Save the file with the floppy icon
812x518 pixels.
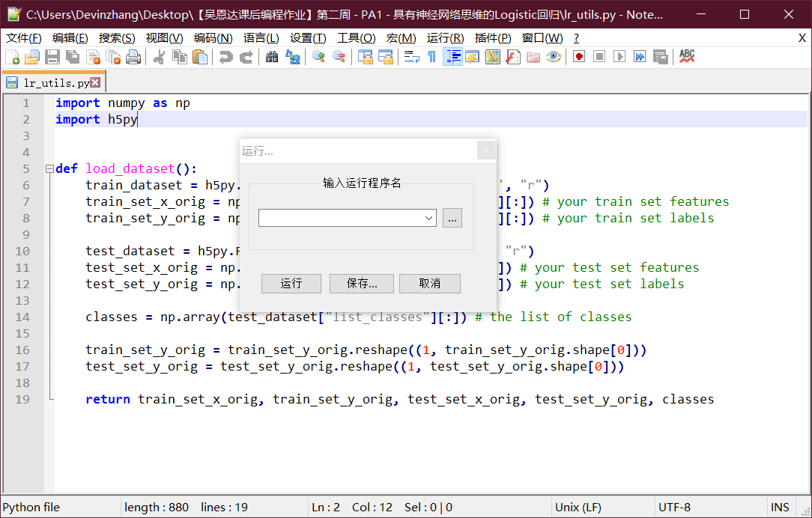tap(52, 57)
